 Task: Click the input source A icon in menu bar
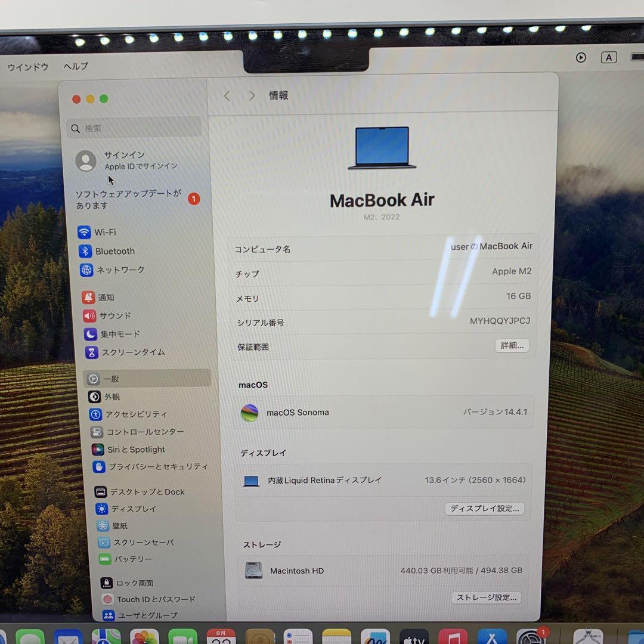point(609,57)
